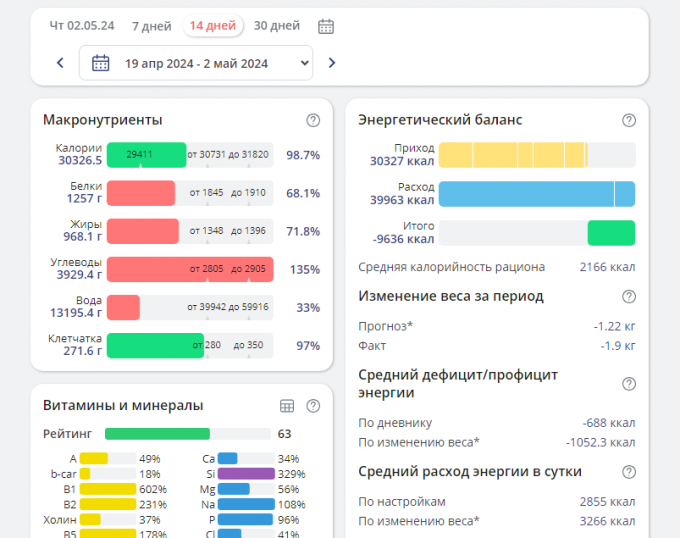Open the help icon for Изменение веса за период
Screen dimensions: 680x538
tap(629, 296)
